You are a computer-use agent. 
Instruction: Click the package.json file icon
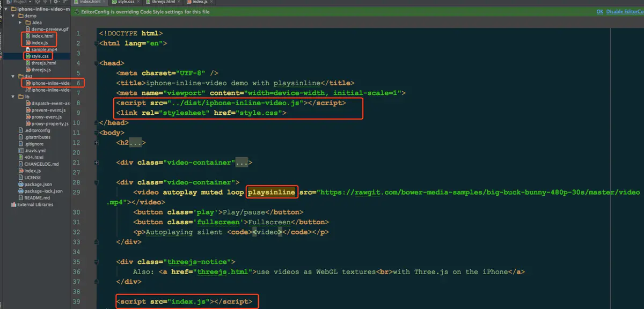click(20, 185)
